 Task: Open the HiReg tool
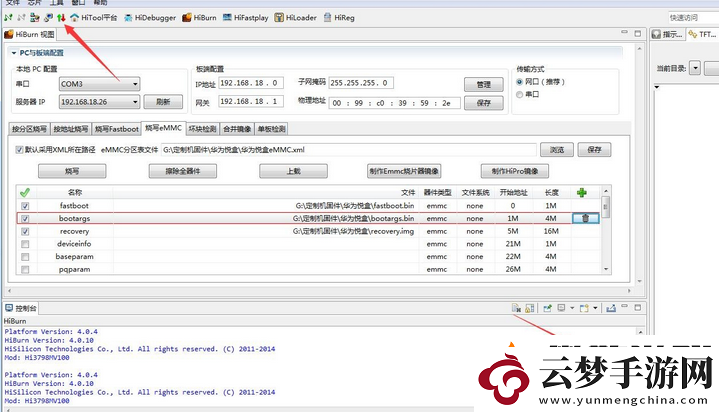339,18
